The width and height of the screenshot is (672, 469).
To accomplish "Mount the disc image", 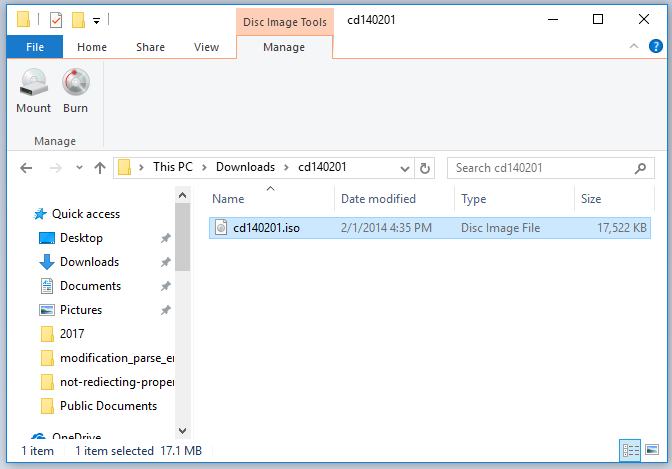I will pos(33,91).
